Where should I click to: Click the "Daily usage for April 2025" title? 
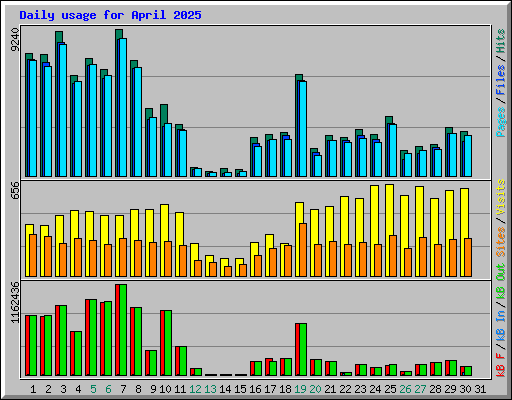tap(110, 15)
